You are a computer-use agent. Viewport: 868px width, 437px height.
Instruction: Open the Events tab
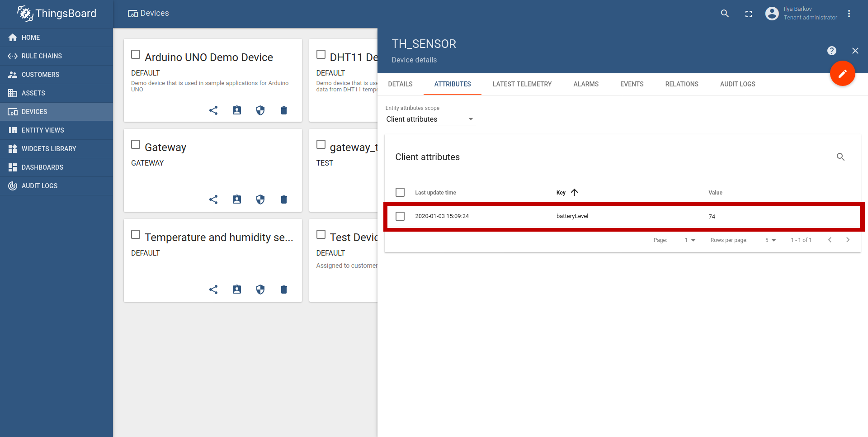632,84
